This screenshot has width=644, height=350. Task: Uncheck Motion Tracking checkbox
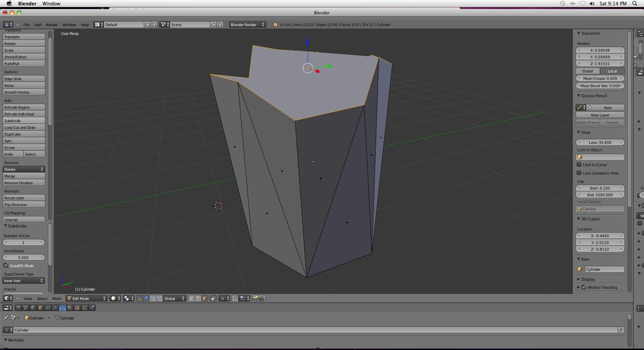pos(584,287)
